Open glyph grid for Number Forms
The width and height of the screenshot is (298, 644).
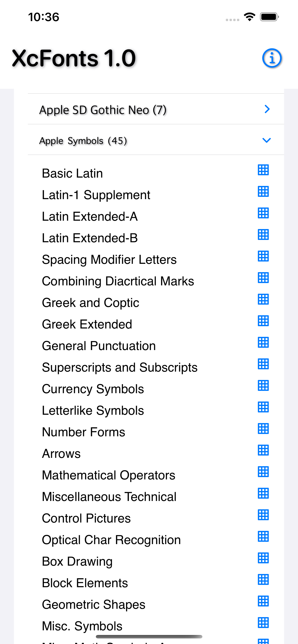(263, 429)
